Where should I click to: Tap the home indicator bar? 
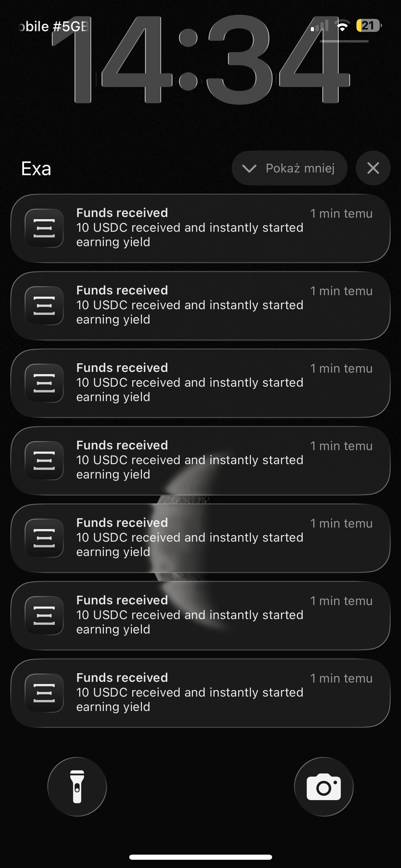(200, 857)
